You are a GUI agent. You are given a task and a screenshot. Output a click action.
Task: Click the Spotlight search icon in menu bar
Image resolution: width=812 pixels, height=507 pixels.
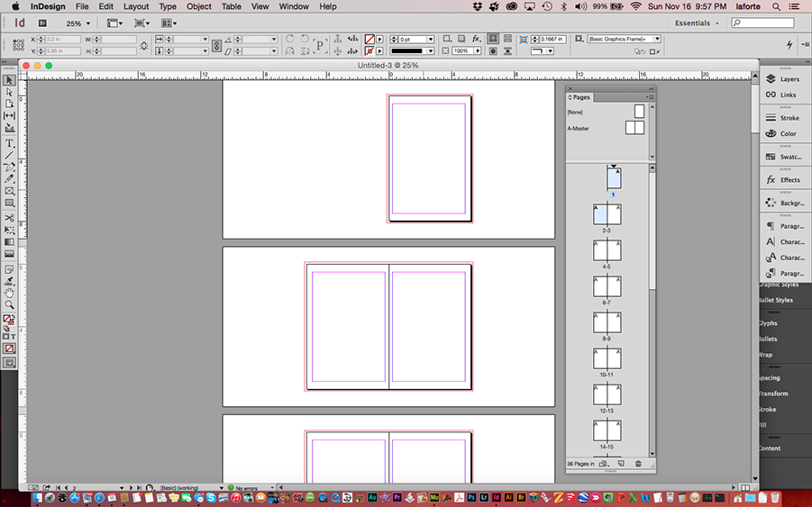pos(776,6)
